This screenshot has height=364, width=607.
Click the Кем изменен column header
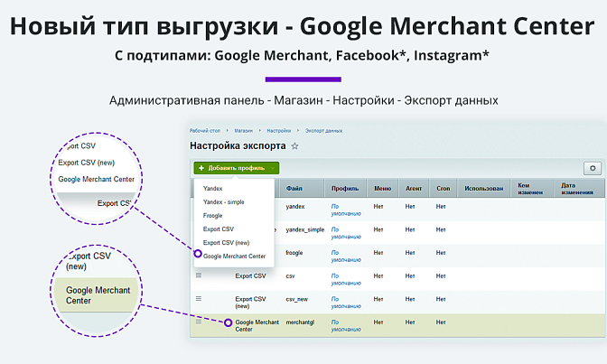tap(530, 189)
